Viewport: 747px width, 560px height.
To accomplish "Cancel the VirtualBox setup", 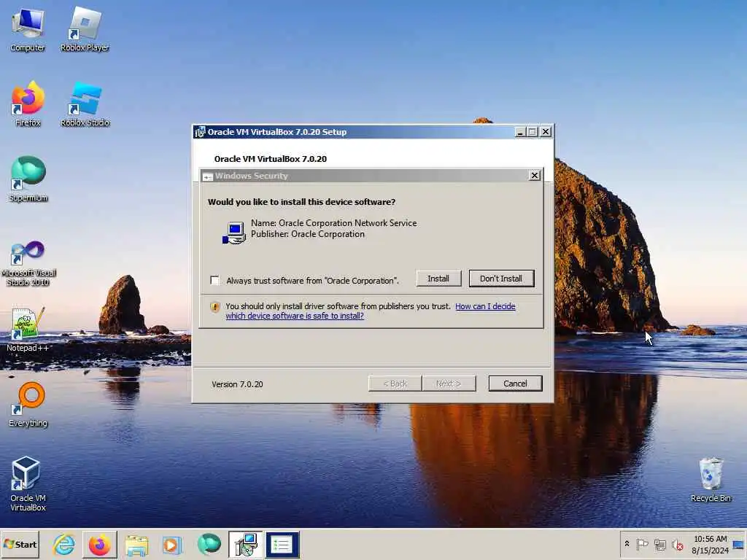I will click(x=515, y=384).
